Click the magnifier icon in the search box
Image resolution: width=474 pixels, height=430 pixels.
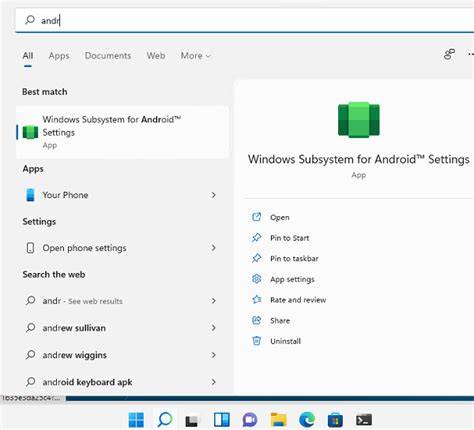(30, 20)
